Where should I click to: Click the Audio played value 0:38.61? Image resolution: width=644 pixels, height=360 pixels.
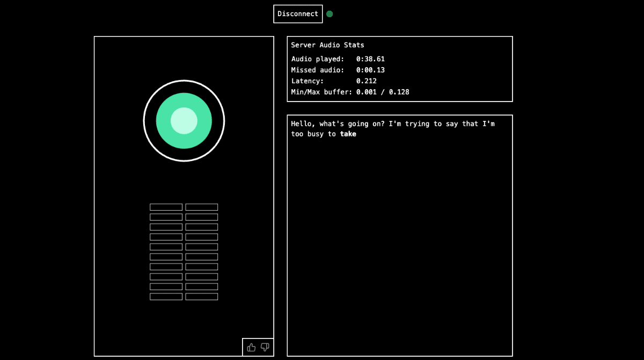coord(370,59)
